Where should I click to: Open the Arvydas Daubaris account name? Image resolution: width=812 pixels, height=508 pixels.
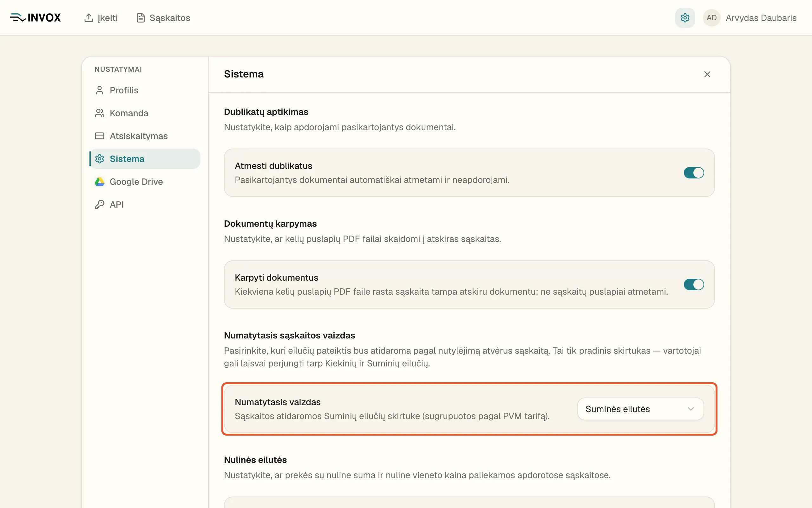761,18
